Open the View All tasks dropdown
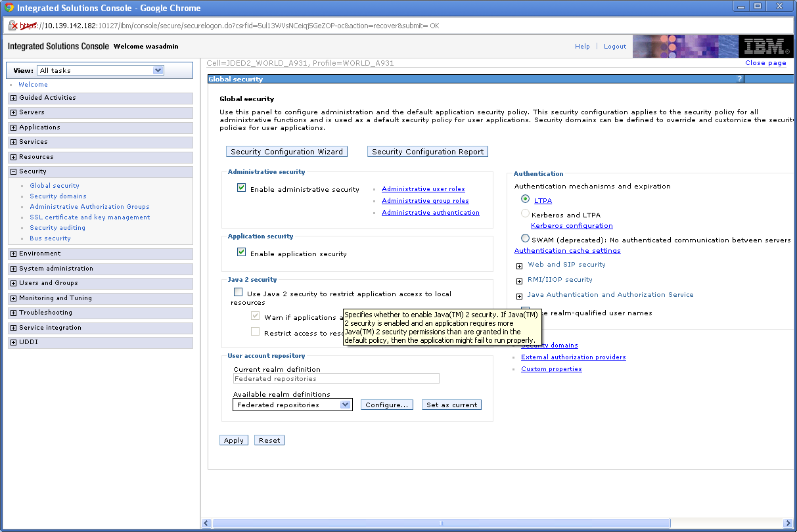The image size is (797, 532). coord(101,70)
